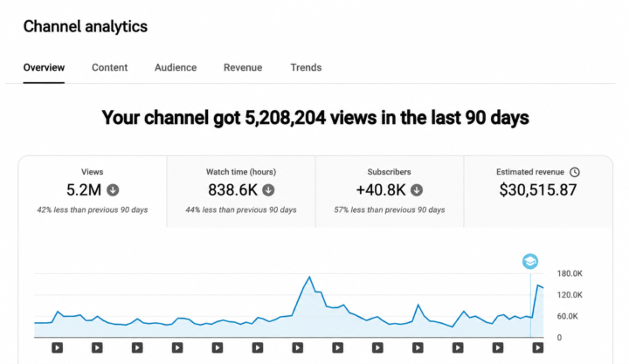
Task: Click the 60.0K axis label
Action: 567,316
